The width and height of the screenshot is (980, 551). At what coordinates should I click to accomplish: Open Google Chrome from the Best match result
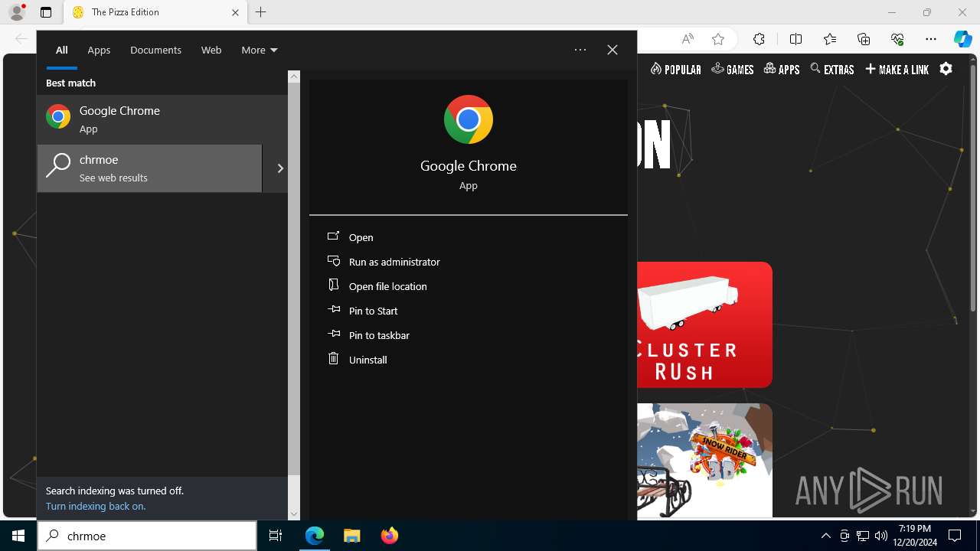click(162, 119)
